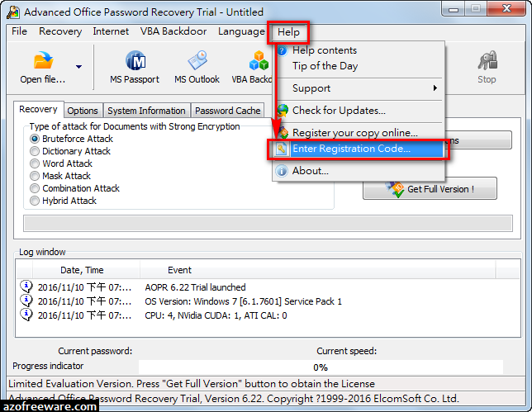This screenshot has height=412, width=532.
Task: Select the OS Version Windows 7 row
Action: (268, 301)
